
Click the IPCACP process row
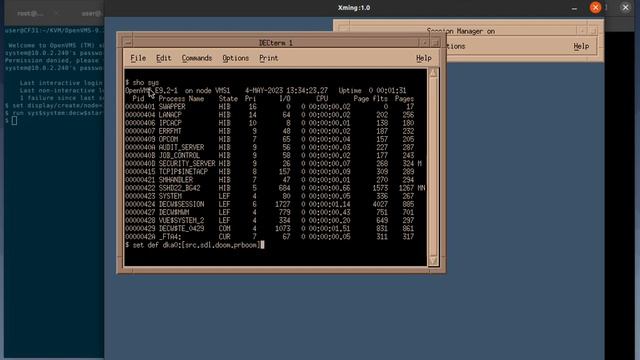[x=270, y=123]
